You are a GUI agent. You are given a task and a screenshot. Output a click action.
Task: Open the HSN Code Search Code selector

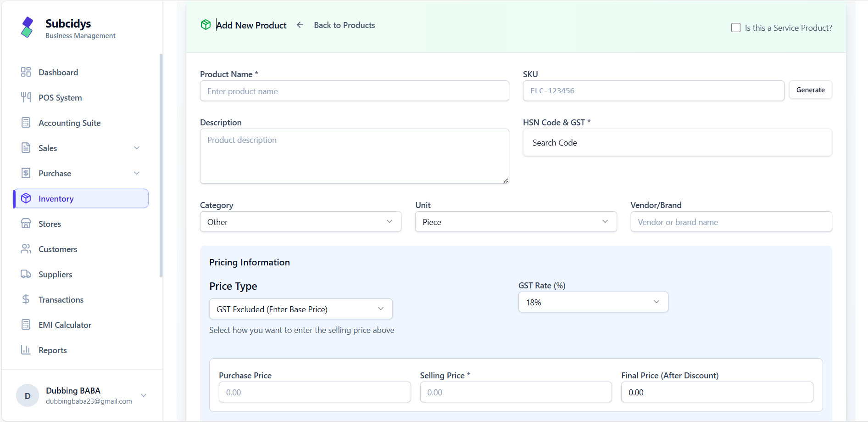point(677,142)
